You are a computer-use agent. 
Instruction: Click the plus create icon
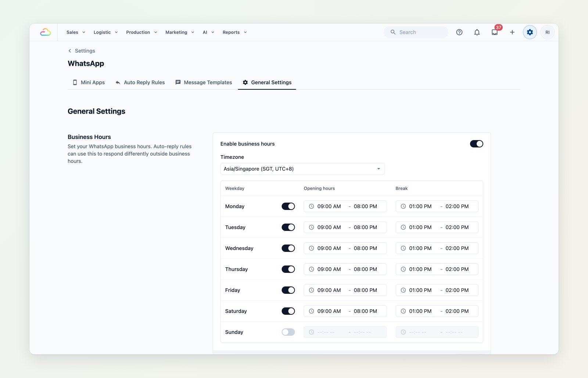[x=512, y=32]
